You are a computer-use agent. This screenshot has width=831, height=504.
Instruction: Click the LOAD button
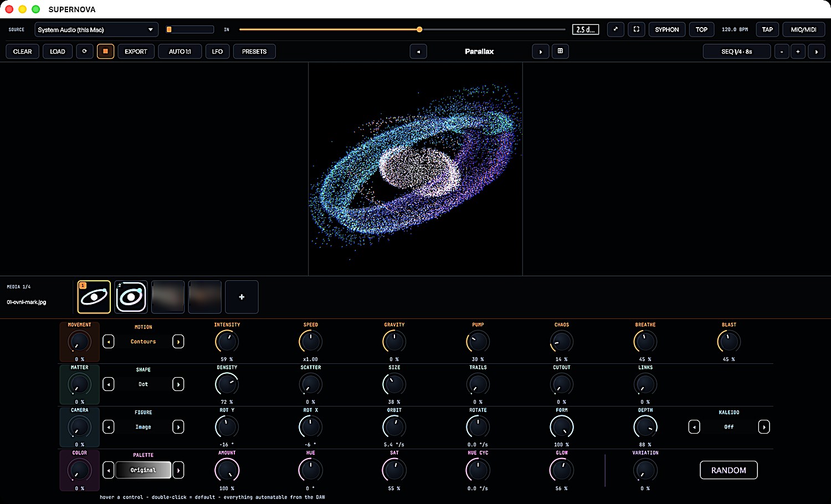(58, 52)
